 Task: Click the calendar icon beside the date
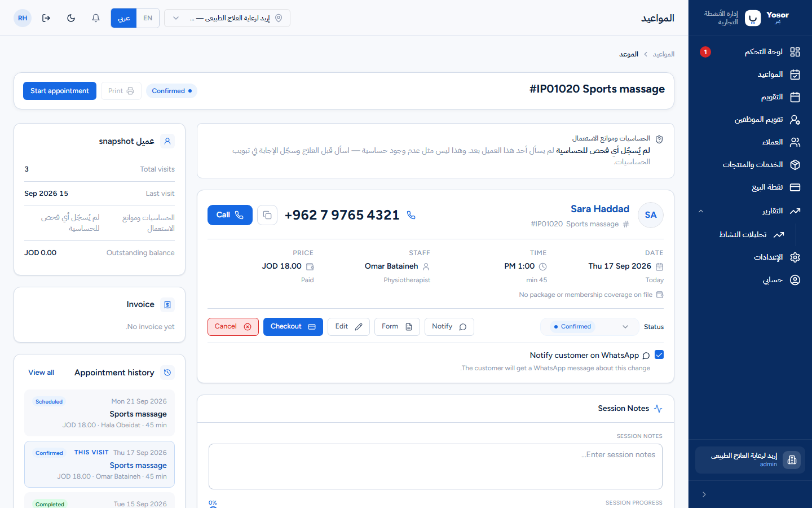tap(660, 266)
